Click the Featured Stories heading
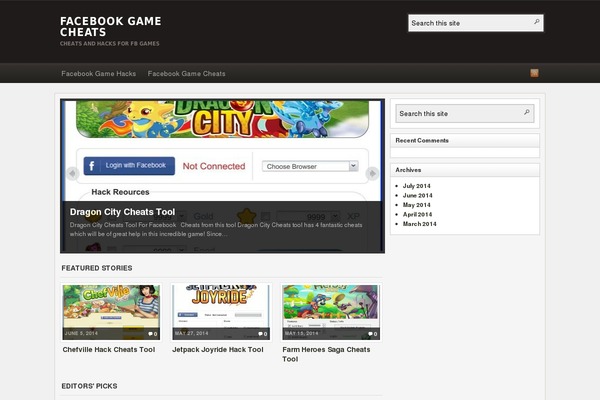Screen dimensions: 600x400 [x=97, y=268]
